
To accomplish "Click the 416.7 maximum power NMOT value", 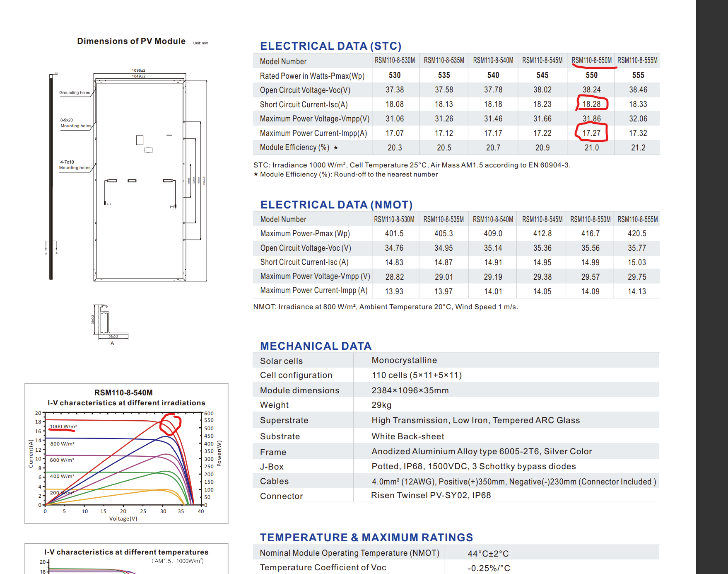I will click(591, 233).
